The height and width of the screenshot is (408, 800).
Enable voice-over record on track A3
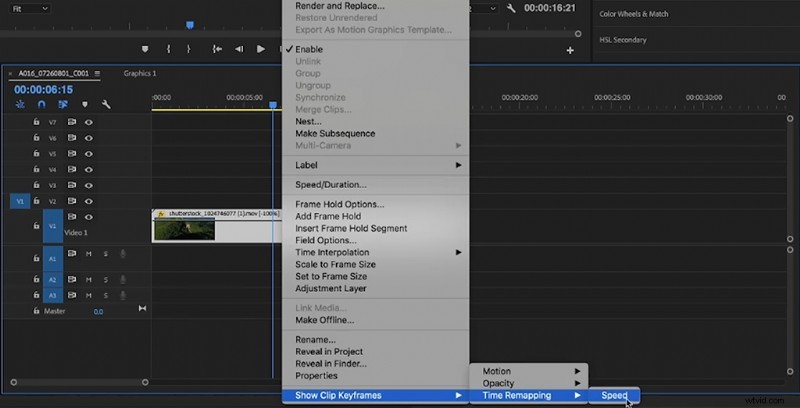pyautogui.click(x=122, y=295)
